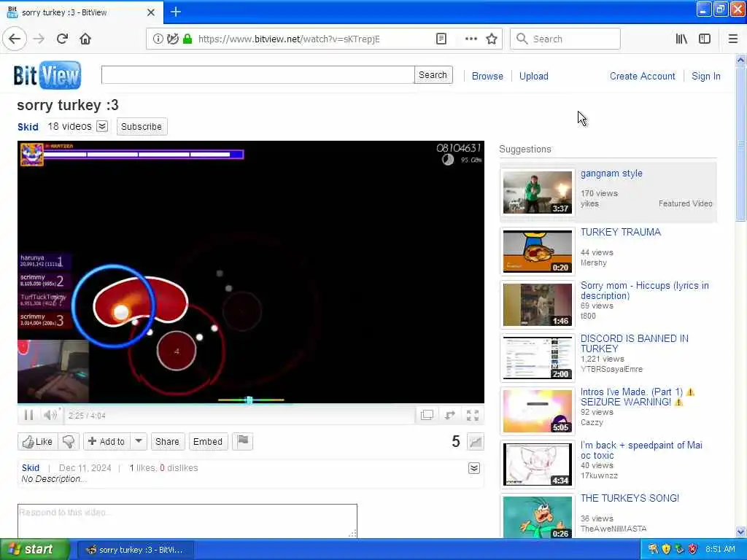Open the browser library icon

681,39
